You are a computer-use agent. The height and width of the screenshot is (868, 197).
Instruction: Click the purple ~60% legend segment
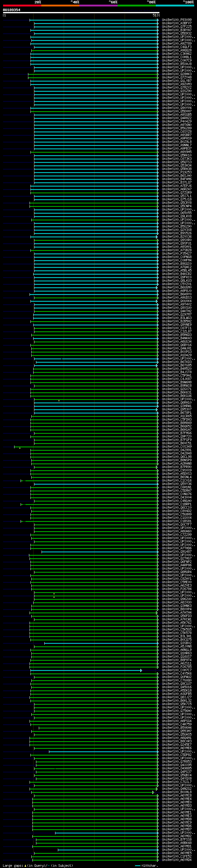point(98,6)
